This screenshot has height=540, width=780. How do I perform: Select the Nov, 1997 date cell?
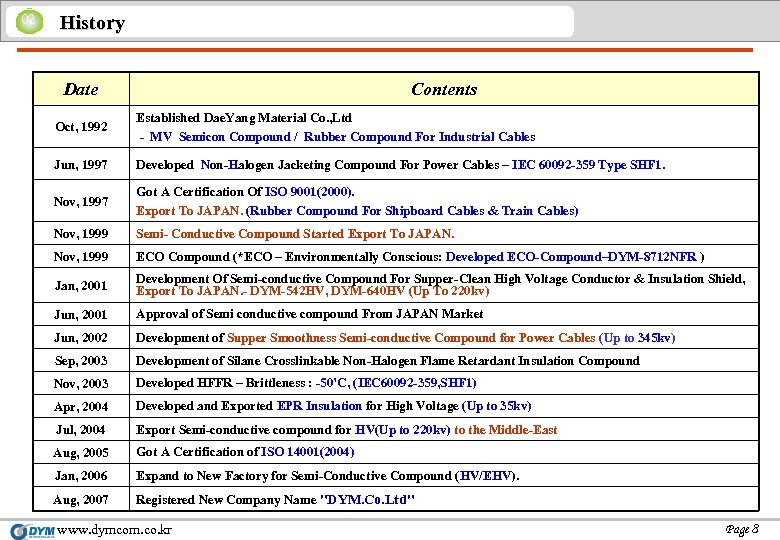[x=81, y=201]
